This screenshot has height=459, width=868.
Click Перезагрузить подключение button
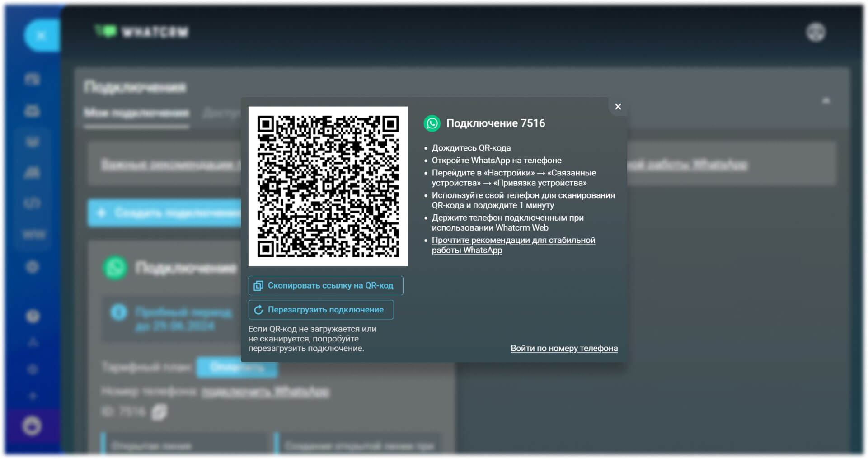pyautogui.click(x=321, y=310)
